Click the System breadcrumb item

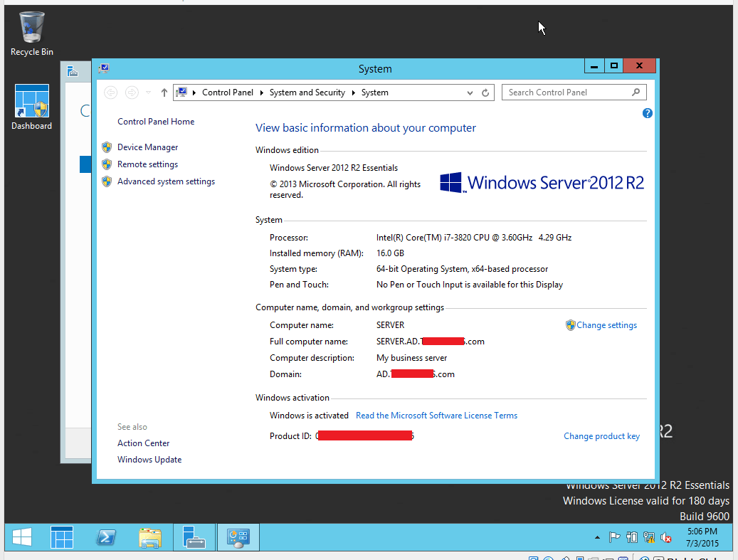click(374, 93)
